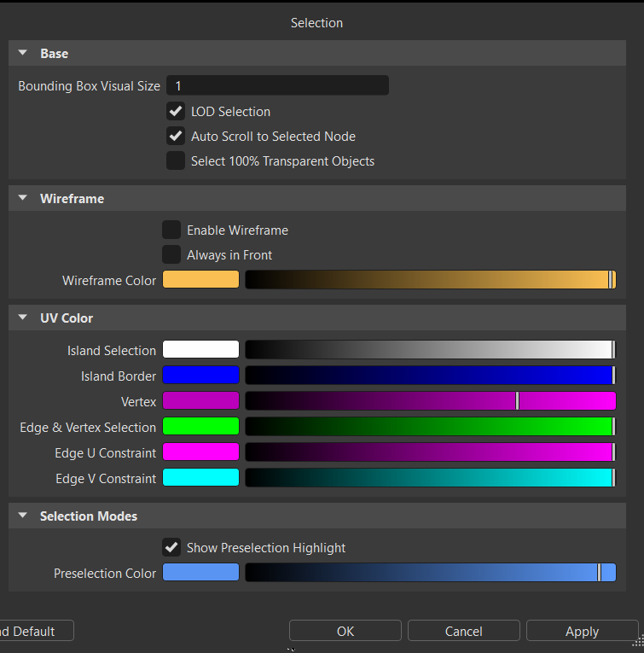644x653 pixels.
Task: Click the Island Selection white swatch
Action: coord(200,350)
